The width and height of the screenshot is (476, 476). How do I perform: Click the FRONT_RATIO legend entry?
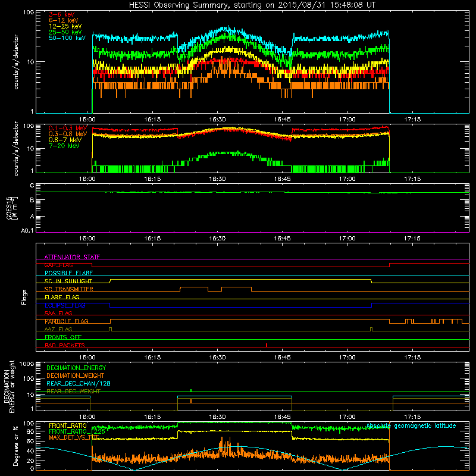(68, 425)
